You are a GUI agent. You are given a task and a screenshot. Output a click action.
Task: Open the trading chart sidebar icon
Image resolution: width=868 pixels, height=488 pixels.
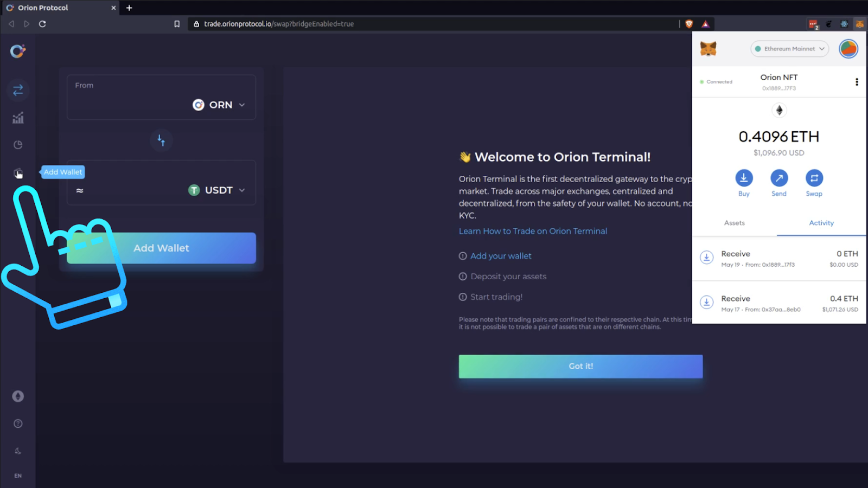18,118
